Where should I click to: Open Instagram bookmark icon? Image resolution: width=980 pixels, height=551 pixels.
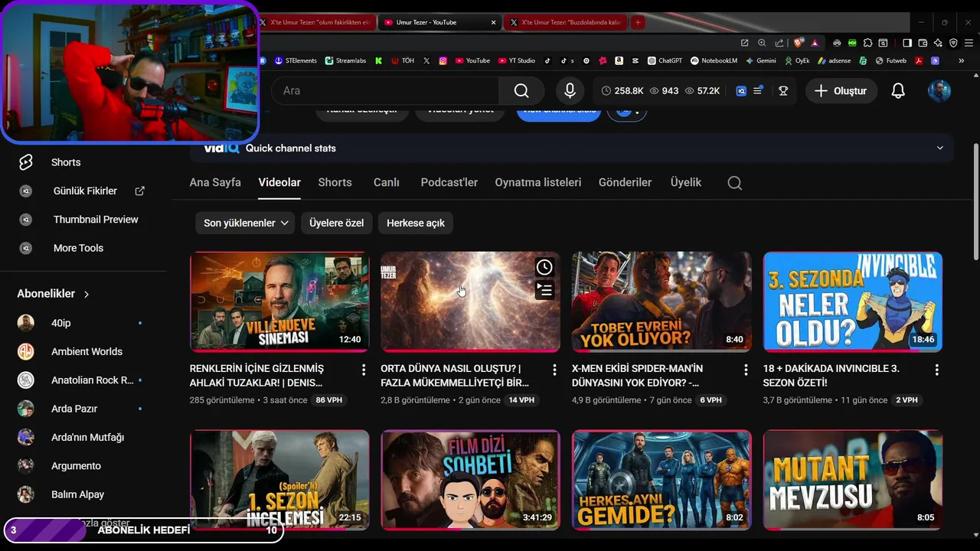point(443,60)
